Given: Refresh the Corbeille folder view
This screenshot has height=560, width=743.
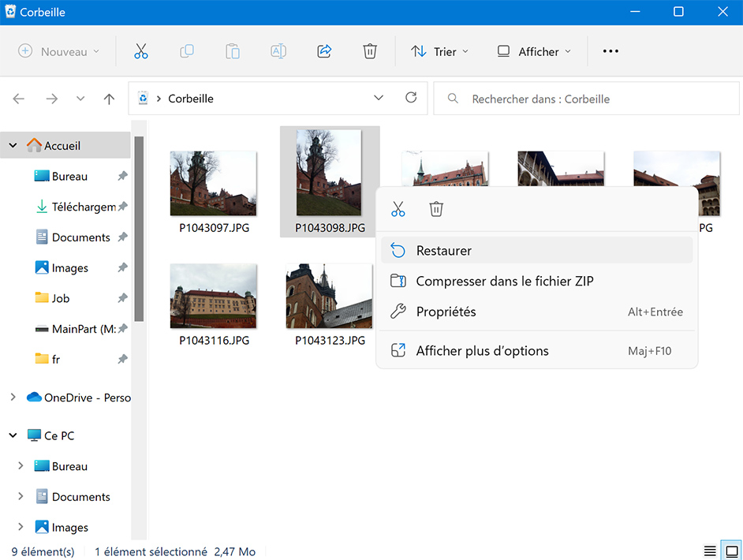Looking at the screenshot, I should [411, 98].
